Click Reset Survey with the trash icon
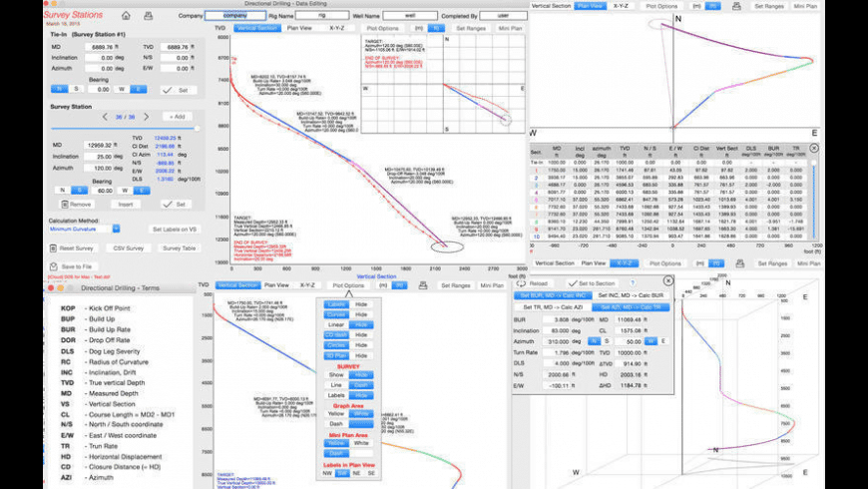Screen dimensions: 868x489 (72, 248)
